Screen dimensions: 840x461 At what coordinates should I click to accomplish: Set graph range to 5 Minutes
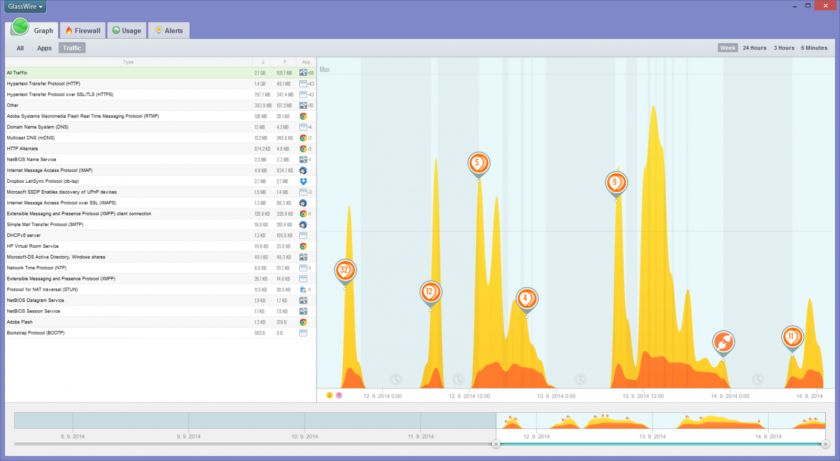(x=814, y=48)
